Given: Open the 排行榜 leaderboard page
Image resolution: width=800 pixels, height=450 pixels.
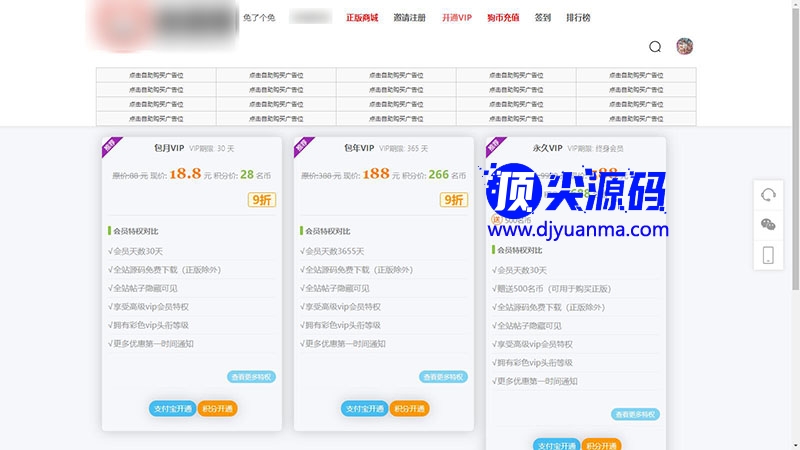Looking at the screenshot, I should point(578,17).
